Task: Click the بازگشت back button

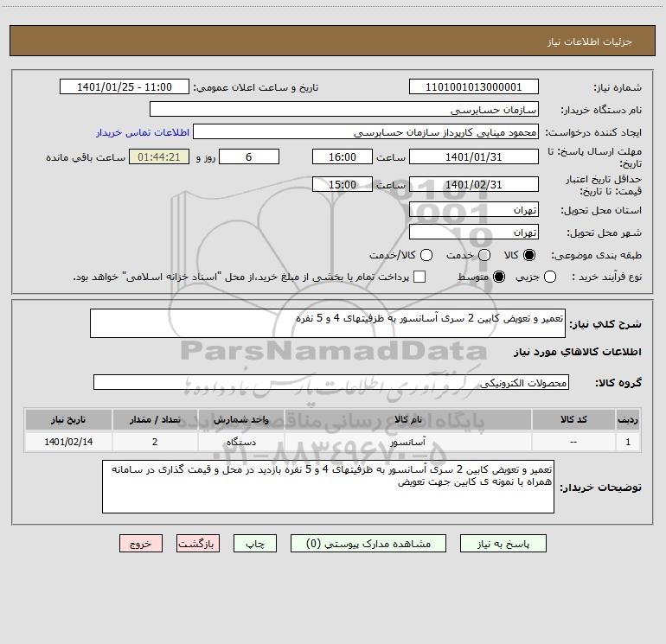Action: tap(198, 544)
